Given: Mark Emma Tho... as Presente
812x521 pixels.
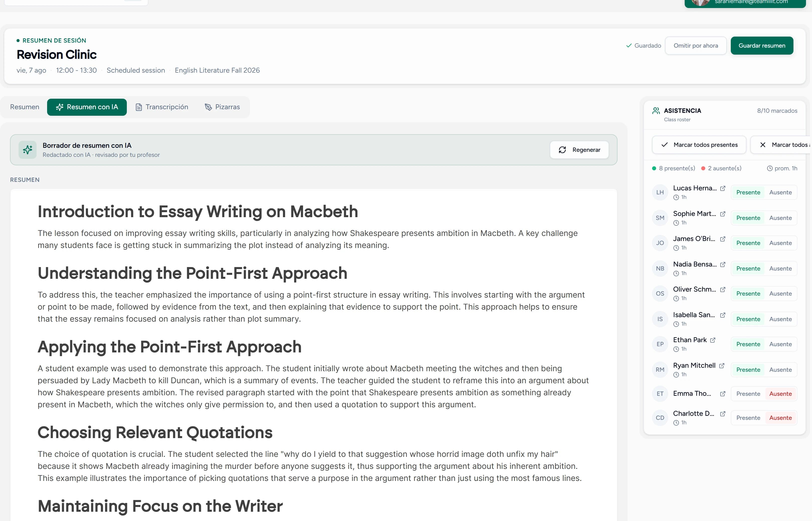Looking at the screenshot, I should tap(748, 394).
